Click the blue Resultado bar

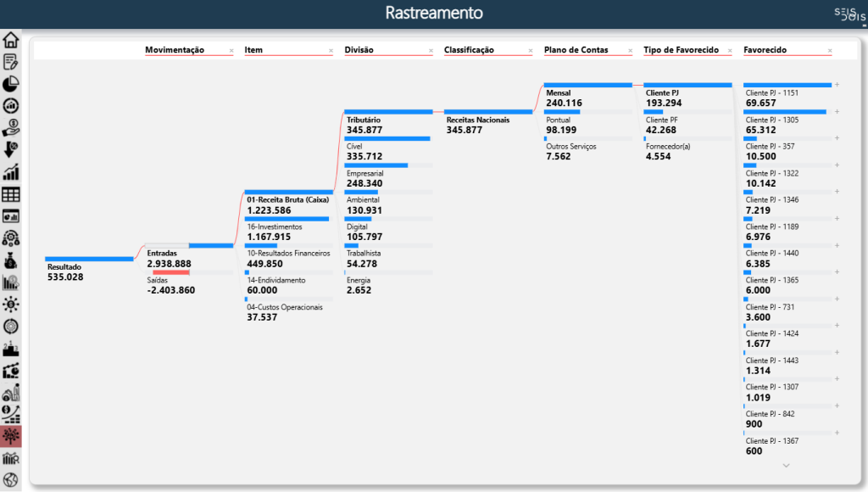[89, 259]
